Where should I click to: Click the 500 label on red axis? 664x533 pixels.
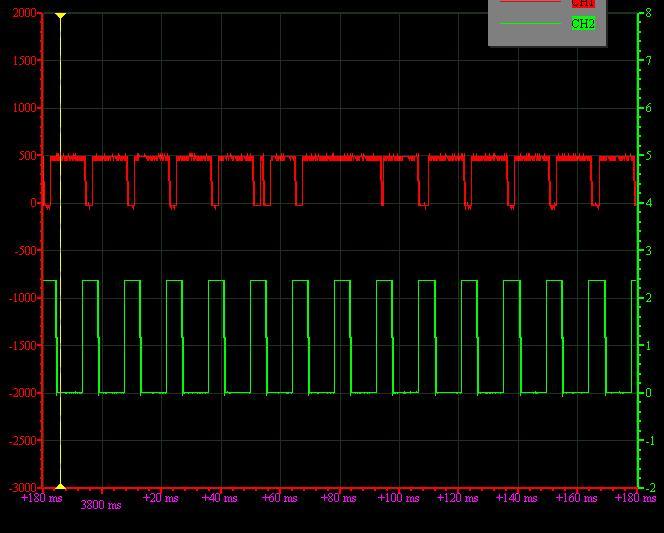27,156
